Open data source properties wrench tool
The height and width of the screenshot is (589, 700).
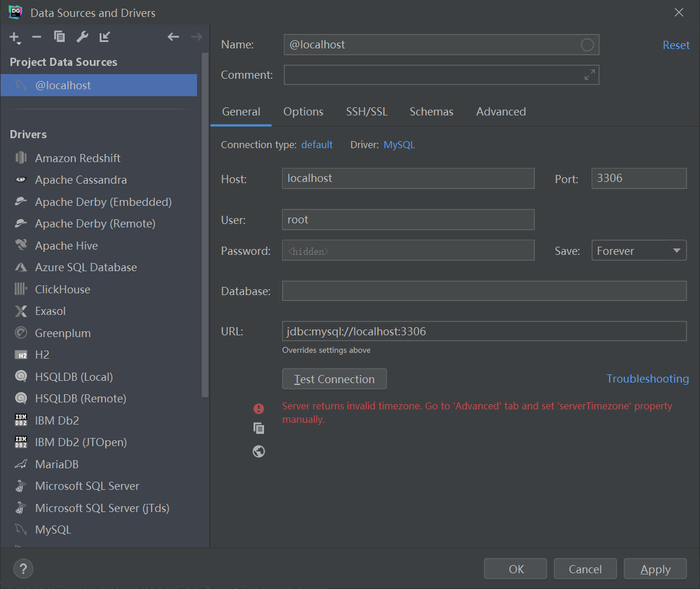[x=82, y=37]
